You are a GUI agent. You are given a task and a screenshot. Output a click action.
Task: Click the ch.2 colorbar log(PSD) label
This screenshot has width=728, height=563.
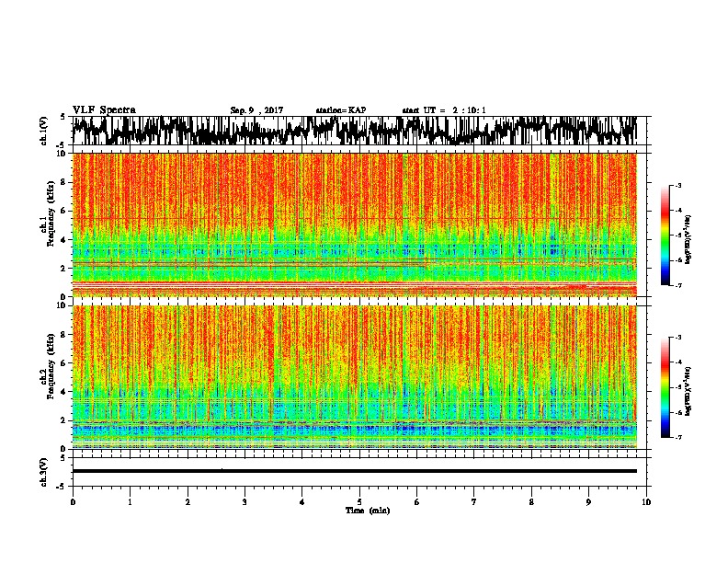pyautogui.click(x=688, y=390)
